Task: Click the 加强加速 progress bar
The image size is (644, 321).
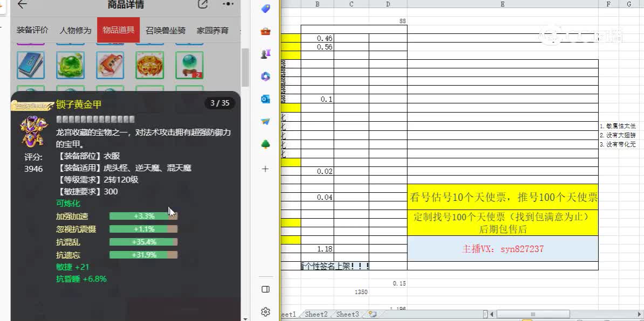Action: (143, 215)
